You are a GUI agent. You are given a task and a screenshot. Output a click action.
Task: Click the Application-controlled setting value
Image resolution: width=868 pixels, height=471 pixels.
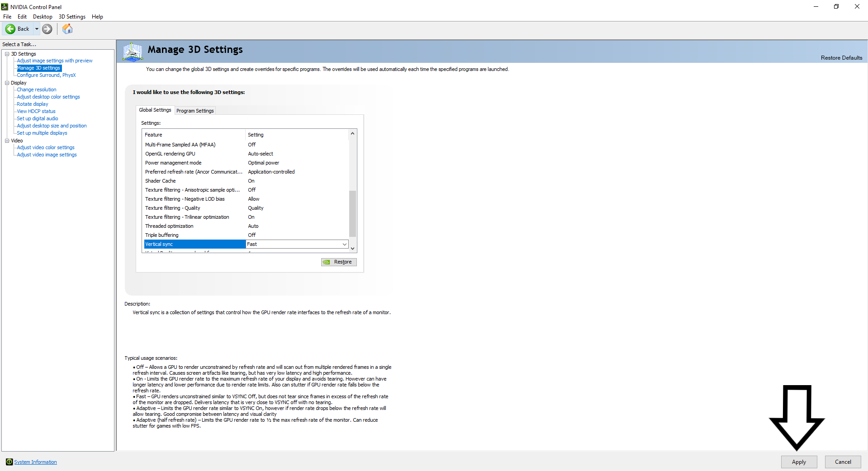point(271,172)
